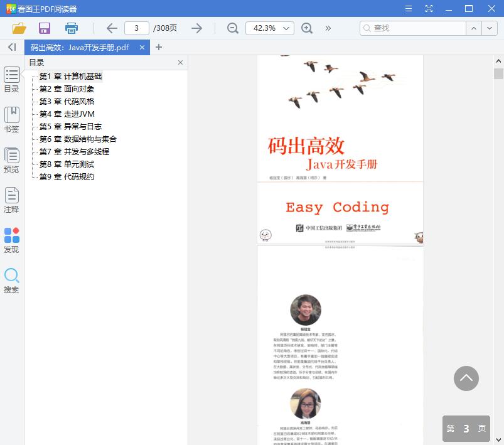
Task: Click the page number input field
Action: [x=137, y=28]
